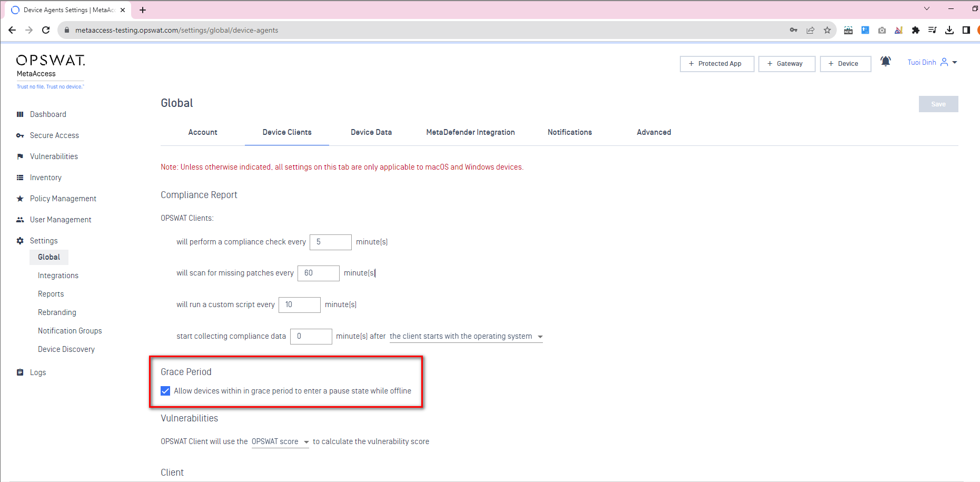
Task: Switch to the Account tab
Action: click(x=203, y=132)
